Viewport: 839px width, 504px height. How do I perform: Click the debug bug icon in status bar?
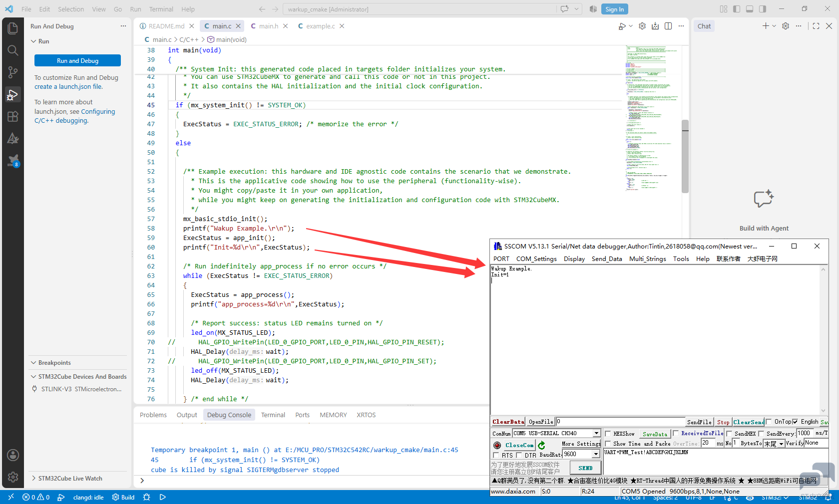coord(146,497)
